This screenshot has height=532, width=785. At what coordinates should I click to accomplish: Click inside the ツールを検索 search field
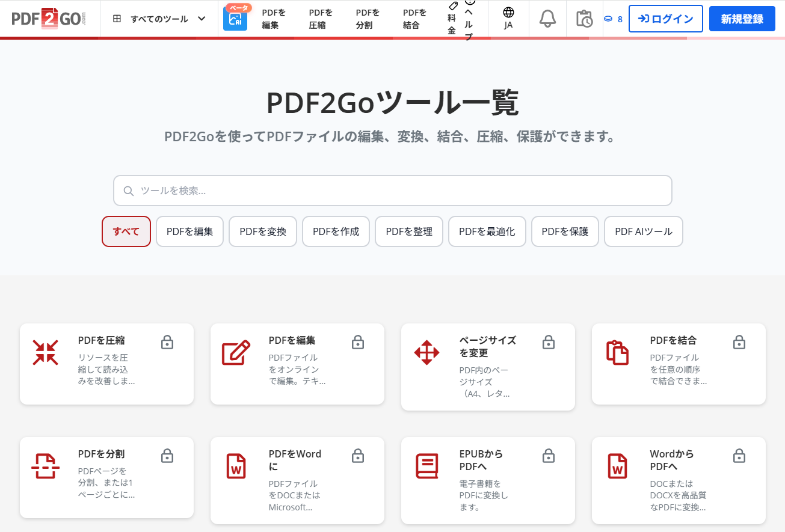(x=392, y=191)
